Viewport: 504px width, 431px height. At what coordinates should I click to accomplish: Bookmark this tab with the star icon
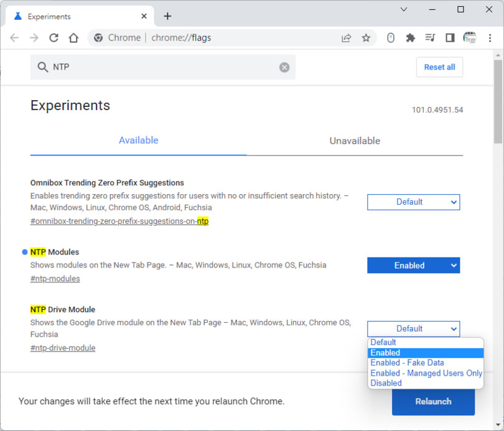pyautogui.click(x=366, y=38)
